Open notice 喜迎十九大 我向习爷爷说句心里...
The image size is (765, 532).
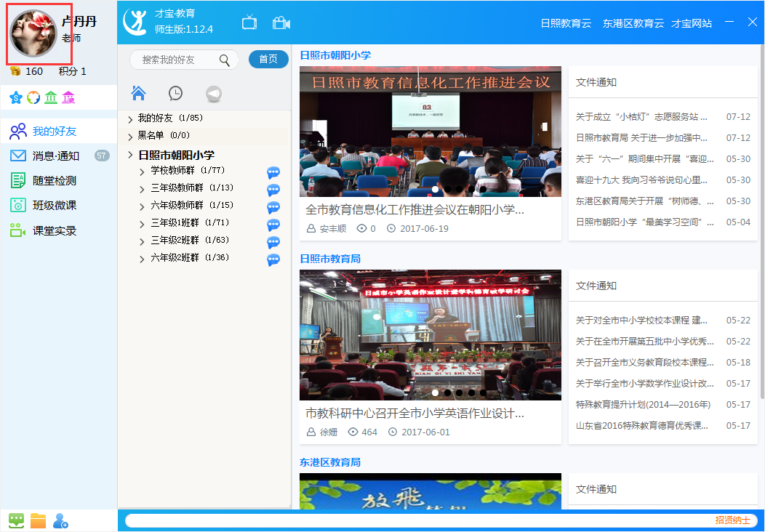click(641, 180)
